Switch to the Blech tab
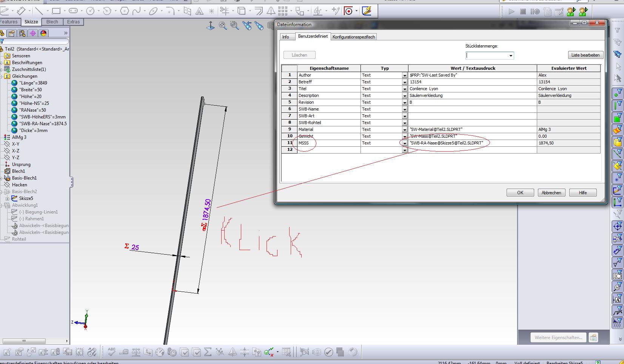 click(x=52, y=22)
